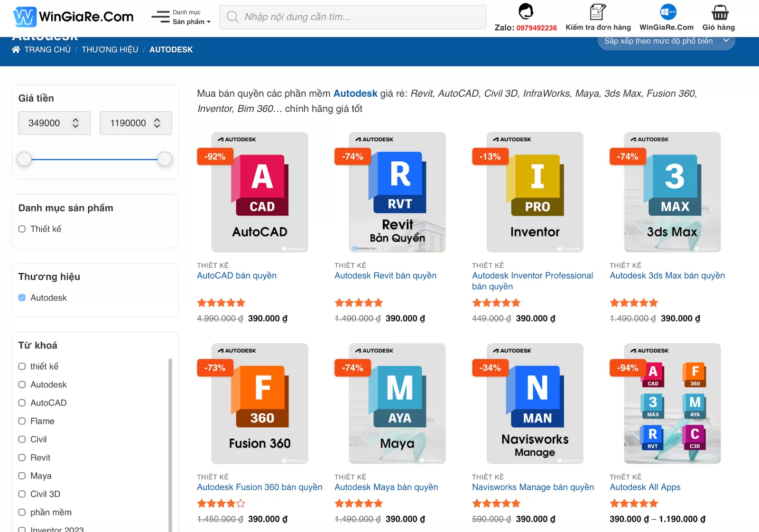This screenshot has height=532, width=759.
Task: Expand the sort by popularity dropdown
Action: pyautogui.click(x=666, y=41)
